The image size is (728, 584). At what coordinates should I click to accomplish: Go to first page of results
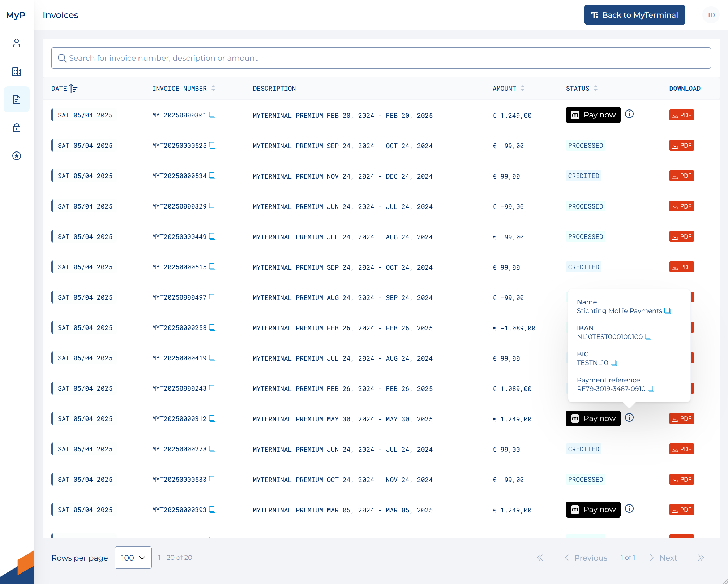click(540, 558)
